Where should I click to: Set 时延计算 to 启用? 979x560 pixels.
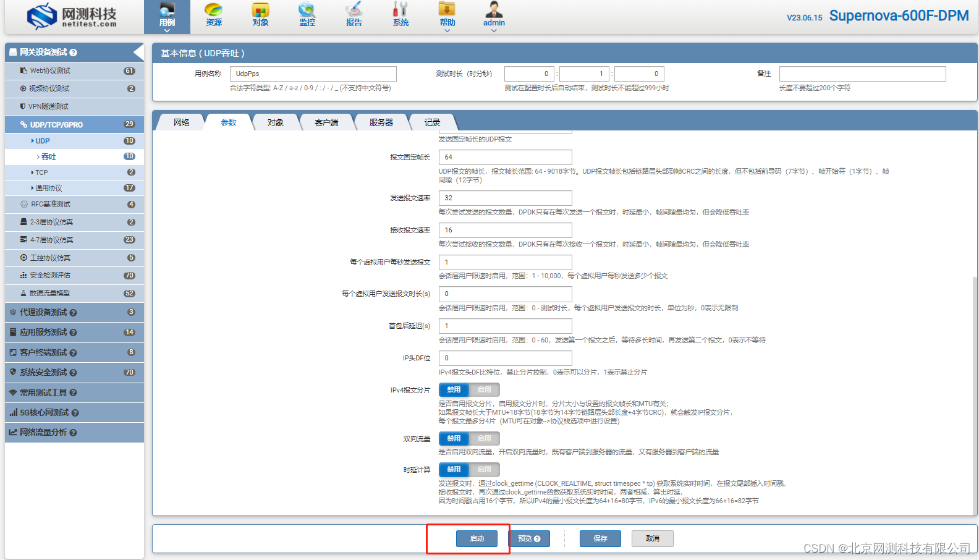485,470
